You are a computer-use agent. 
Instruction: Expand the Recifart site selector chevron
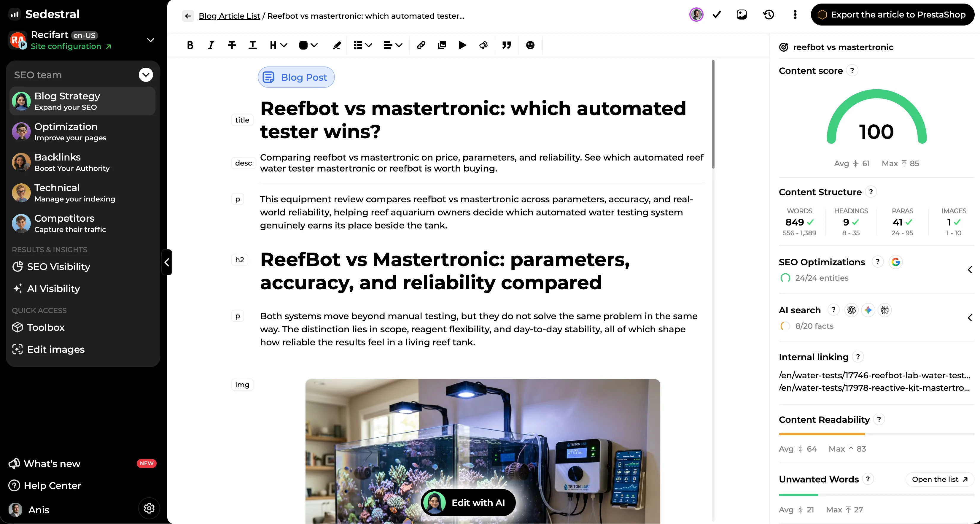coord(151,40)
